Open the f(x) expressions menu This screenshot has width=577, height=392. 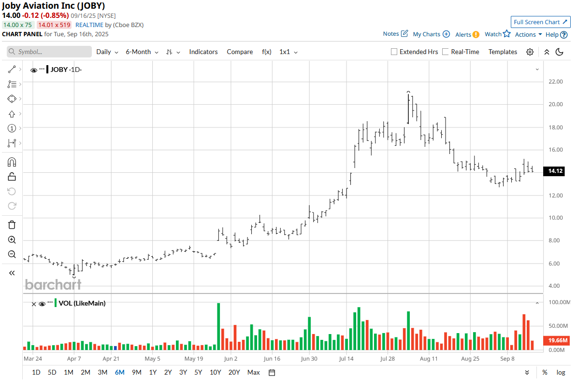pos(266,52)
